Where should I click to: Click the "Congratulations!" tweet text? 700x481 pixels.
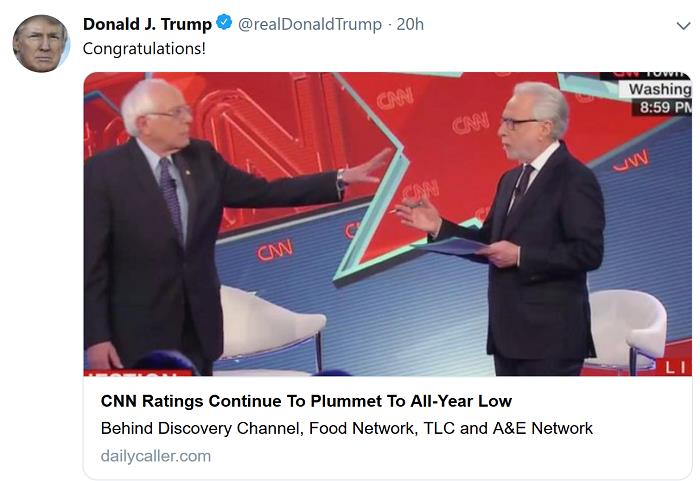[144, 48]
